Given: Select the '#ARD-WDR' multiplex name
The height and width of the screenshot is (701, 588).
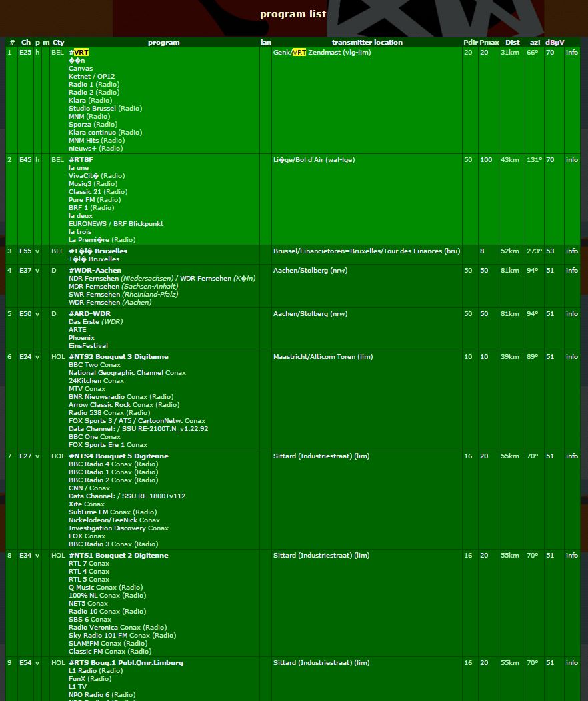Looking at the screenshot, I should [89, 313].
